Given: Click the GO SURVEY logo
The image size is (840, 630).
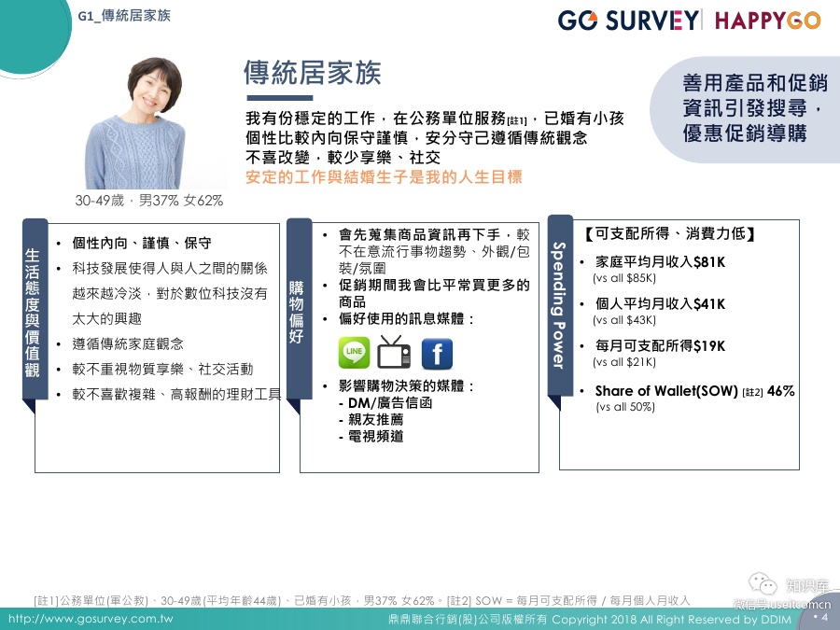Looking at the screenshot, I should pos(628,21).
